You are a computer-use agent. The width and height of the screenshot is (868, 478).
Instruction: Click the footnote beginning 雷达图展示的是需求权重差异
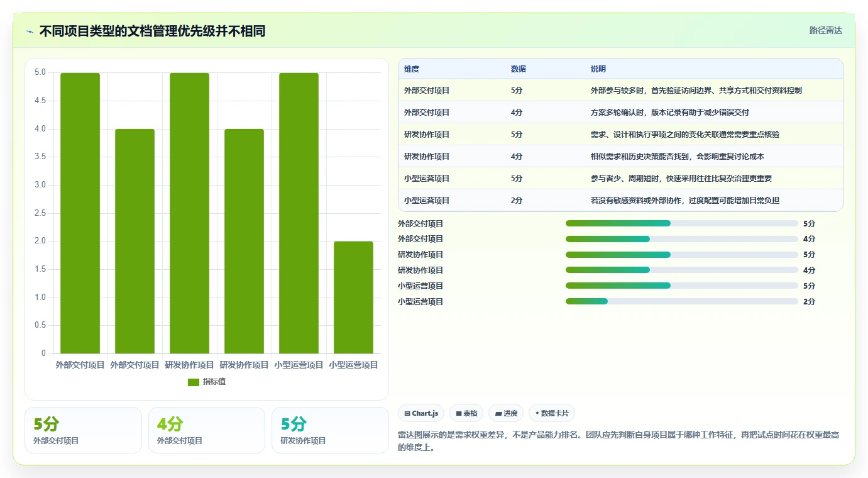pyautogui.click(x=620, y=442)
